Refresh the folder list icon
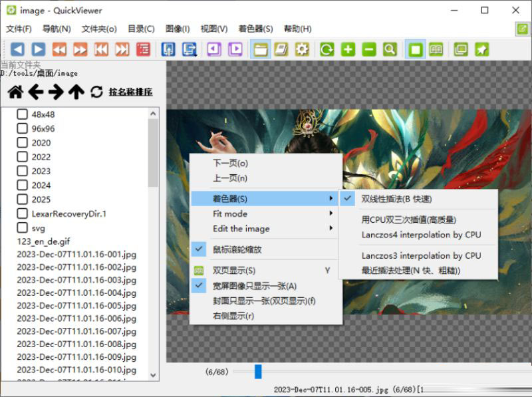This screenshot has width=532, height=397. (96, 92)
